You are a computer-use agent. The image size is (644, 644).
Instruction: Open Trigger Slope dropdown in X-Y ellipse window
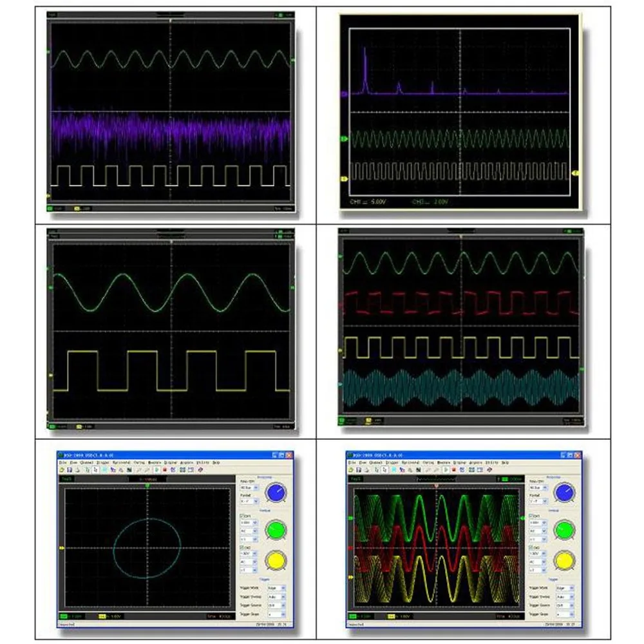pyautogui.click(x=276, y=614)
